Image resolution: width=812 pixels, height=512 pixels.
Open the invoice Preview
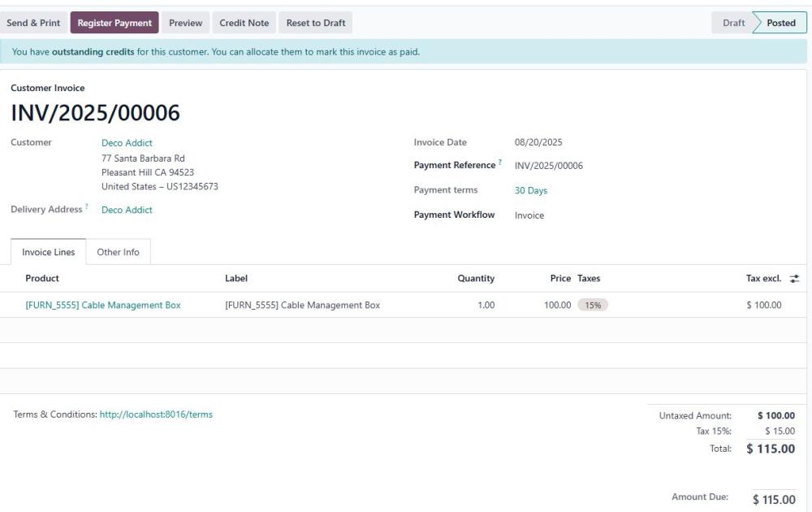tap(185, 23)
